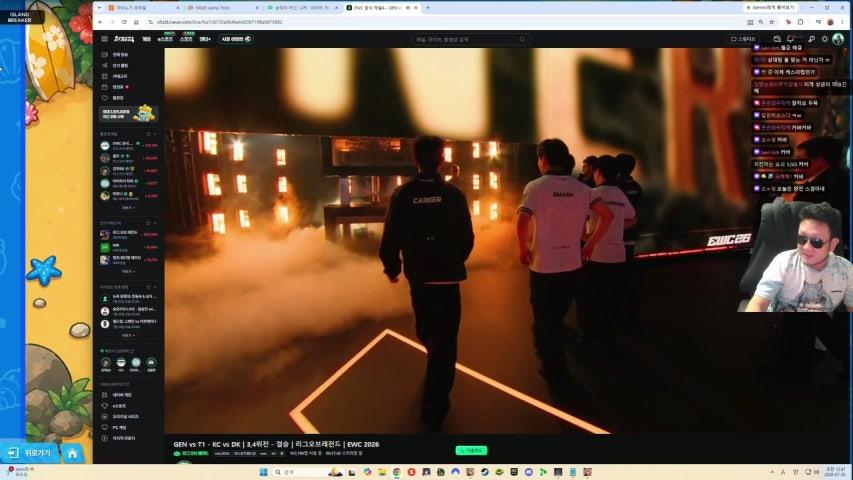Image resolution: width=853 pixels, height=480 pixels.
Task: Refresh the list containing 리그 오브 레전드
Action: coord(148,223)
